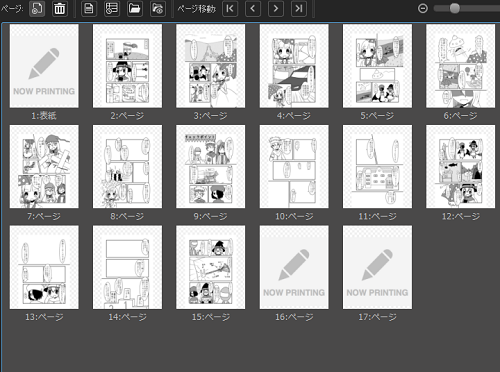Click the label "7:ページ"

pyautogui.click(x=44, y=216)
